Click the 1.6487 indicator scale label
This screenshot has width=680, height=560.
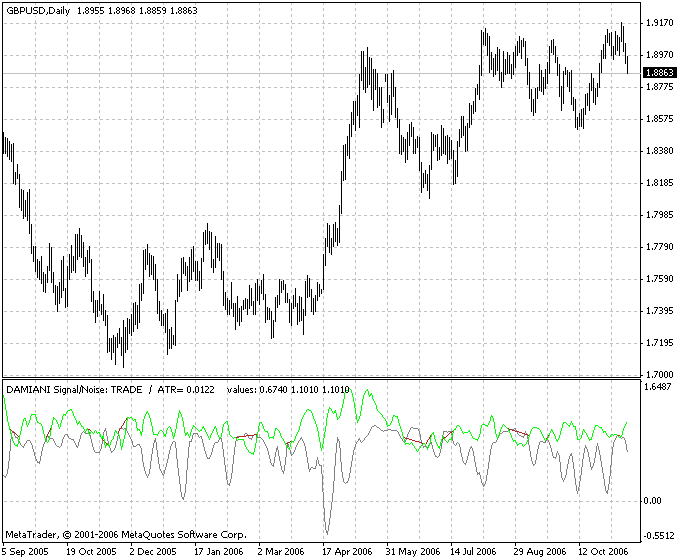pos(658,386)
